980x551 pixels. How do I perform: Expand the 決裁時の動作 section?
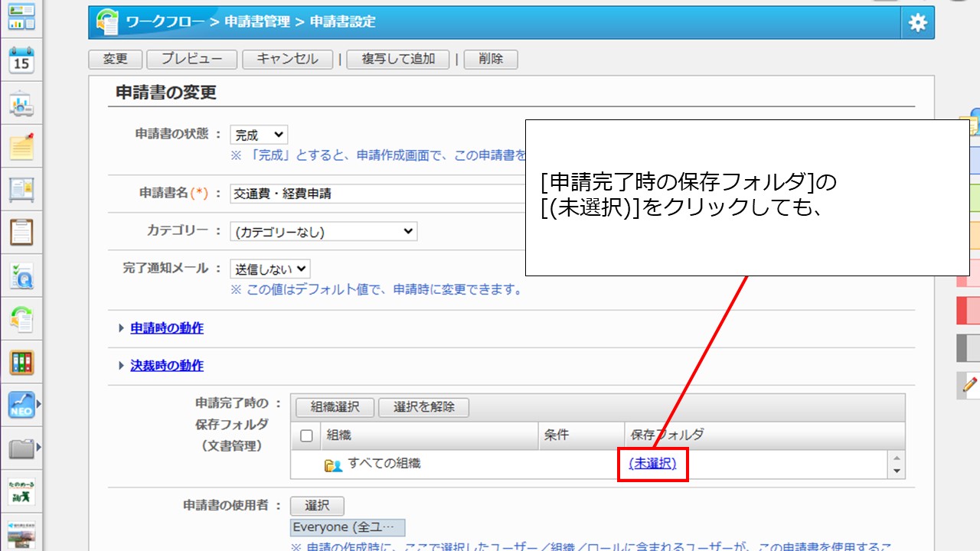tap(166, 366)
